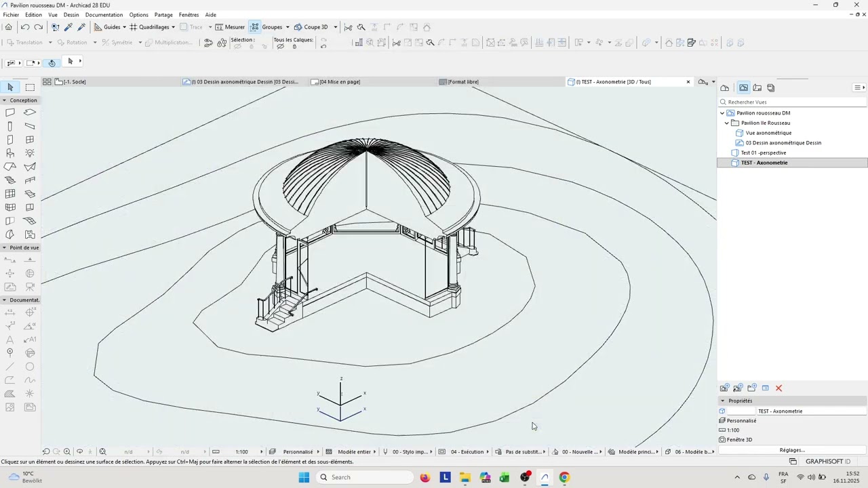The height and width of the screenshot is (488, 868).
Task: Toggle the Coupe 3D cutaway
Action: tap(311, 27)
